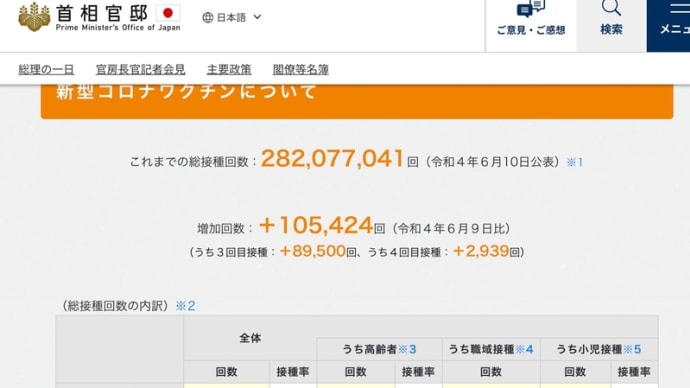Click the orange 新型コロナワクチンについて banner
Viewport: 690px width, 388px height.
point(357,101)
